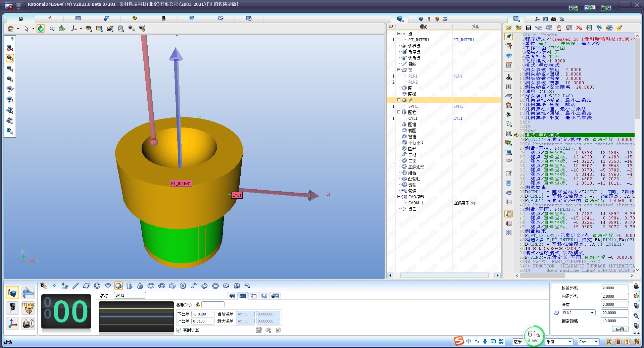644x348 pixels.
Task: Click the camera icon above the program editor
Action: [553, 19]
